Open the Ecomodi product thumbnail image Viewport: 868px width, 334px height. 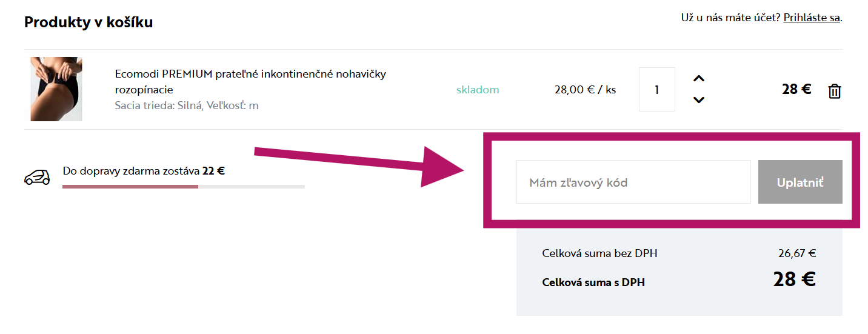(x=56, y=89)
